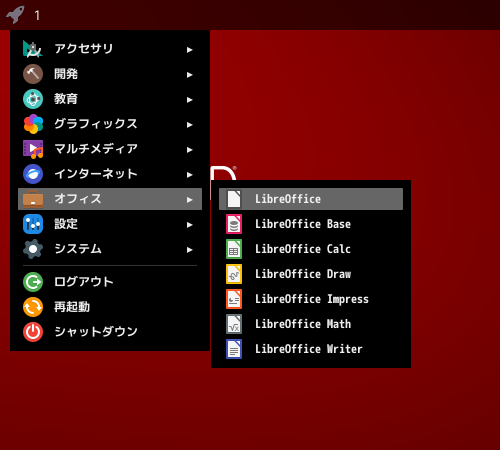
Task: Launch LibreOffice Impress from submenu
Action: (x=311, y=299)
